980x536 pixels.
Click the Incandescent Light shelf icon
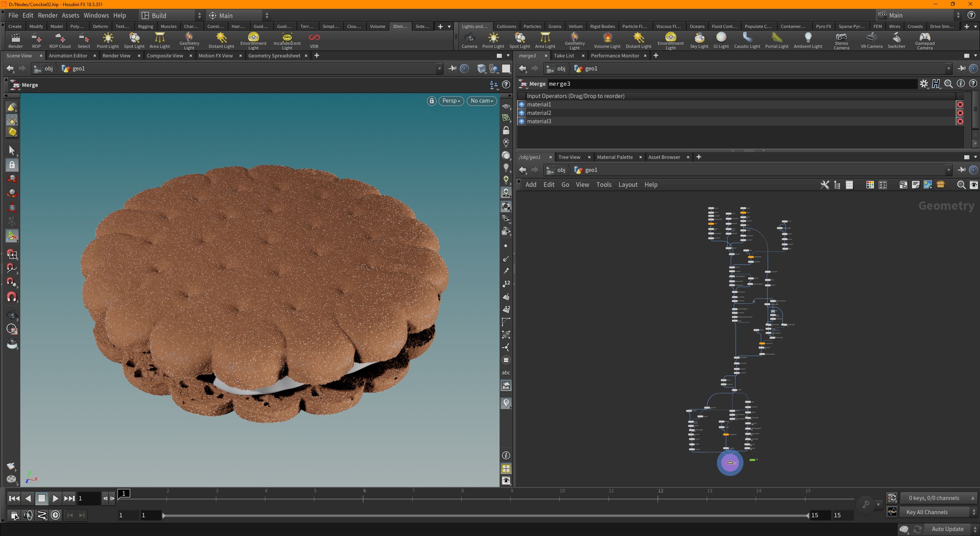[x=287, y=41]
